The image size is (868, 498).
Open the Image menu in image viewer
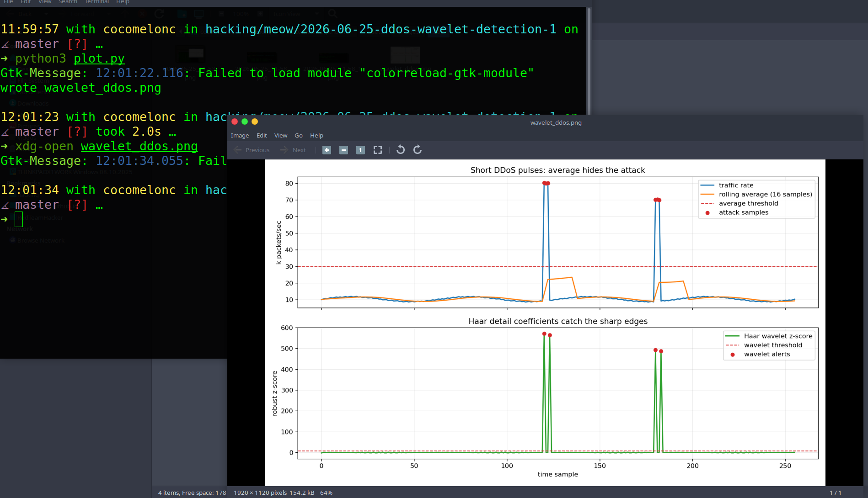coord(240,135)
